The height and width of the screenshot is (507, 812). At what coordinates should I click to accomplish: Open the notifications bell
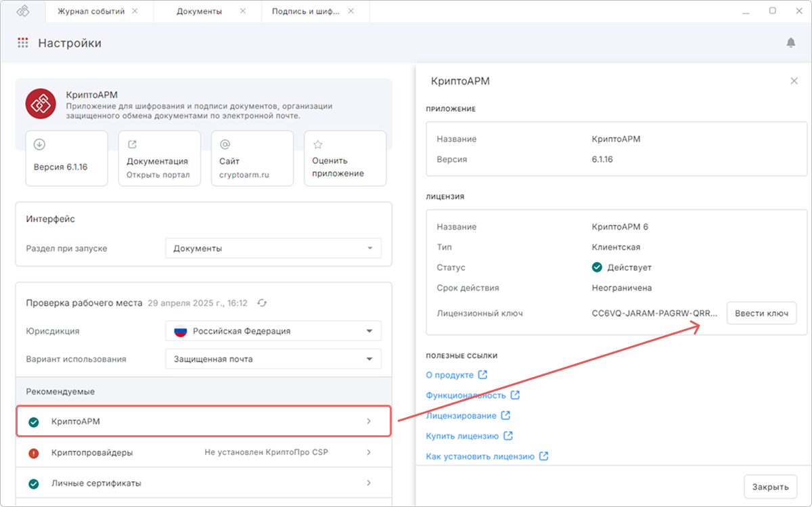coord(791,43)
